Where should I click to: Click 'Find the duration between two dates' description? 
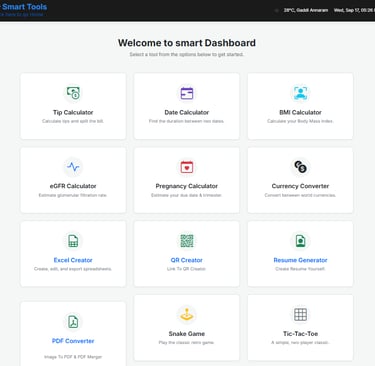coord(187,121)
